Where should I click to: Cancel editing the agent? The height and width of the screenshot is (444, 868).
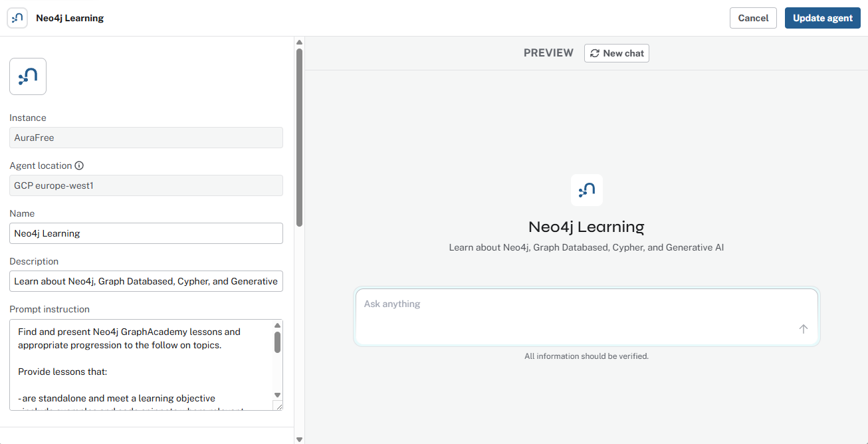pyautogui.click(x=753, y=18)
